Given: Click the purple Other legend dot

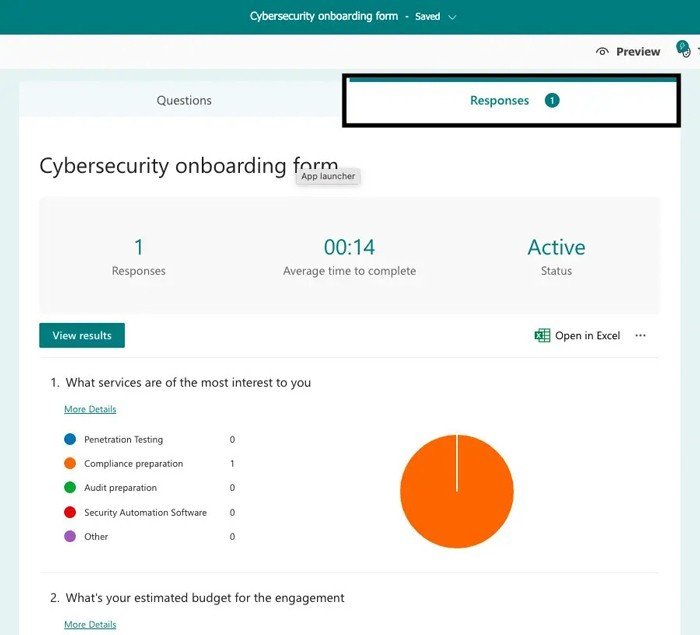Looking at the screenshot, I should 70,537.
